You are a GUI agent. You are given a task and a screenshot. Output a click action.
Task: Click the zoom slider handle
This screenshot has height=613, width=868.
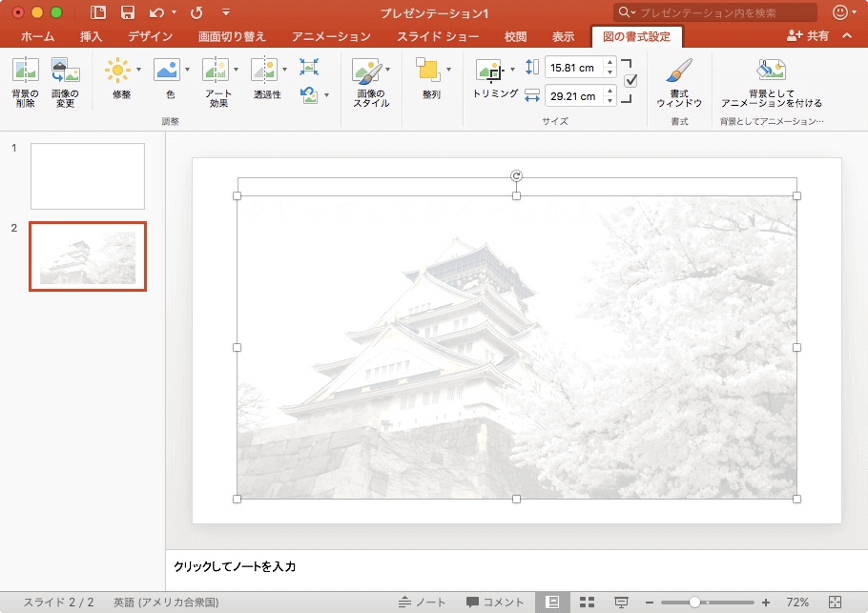[x=694, y=602]
